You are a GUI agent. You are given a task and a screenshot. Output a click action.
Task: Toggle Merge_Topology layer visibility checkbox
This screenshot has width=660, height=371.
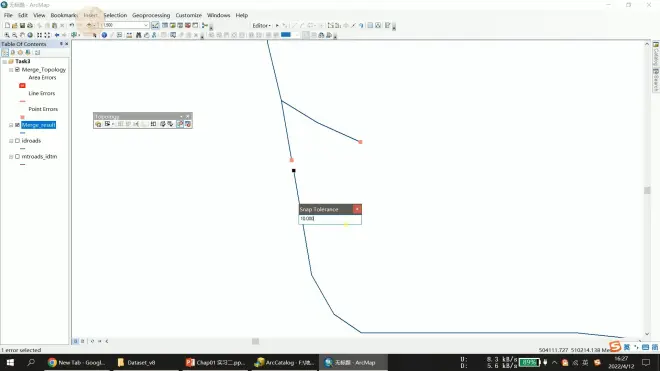point(17,69)
